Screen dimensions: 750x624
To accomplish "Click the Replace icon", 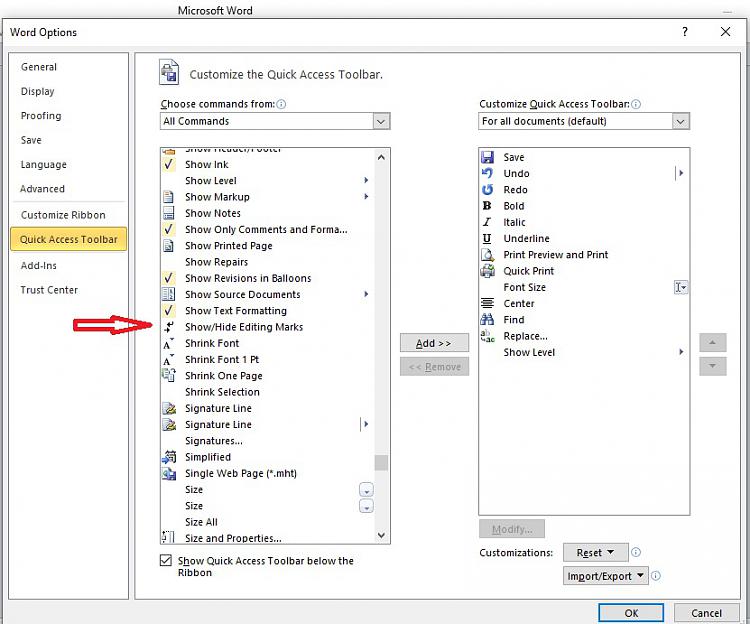I will (x=487, y=336).
